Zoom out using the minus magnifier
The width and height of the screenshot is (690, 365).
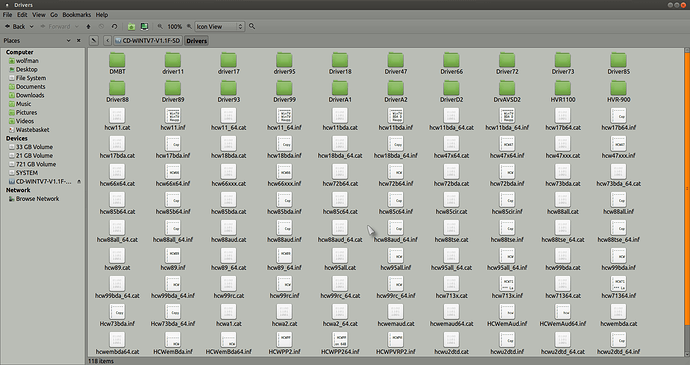point(160,26)
